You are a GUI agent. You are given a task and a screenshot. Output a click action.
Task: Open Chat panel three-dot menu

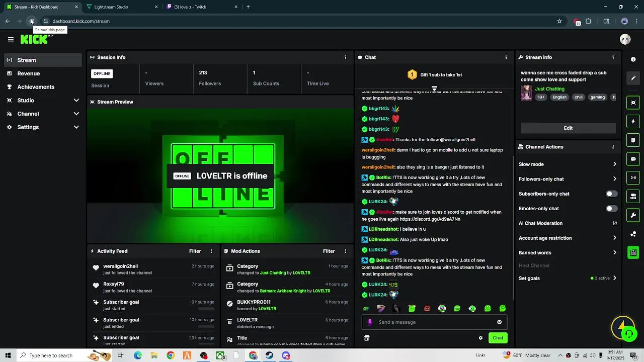(506, 57)
